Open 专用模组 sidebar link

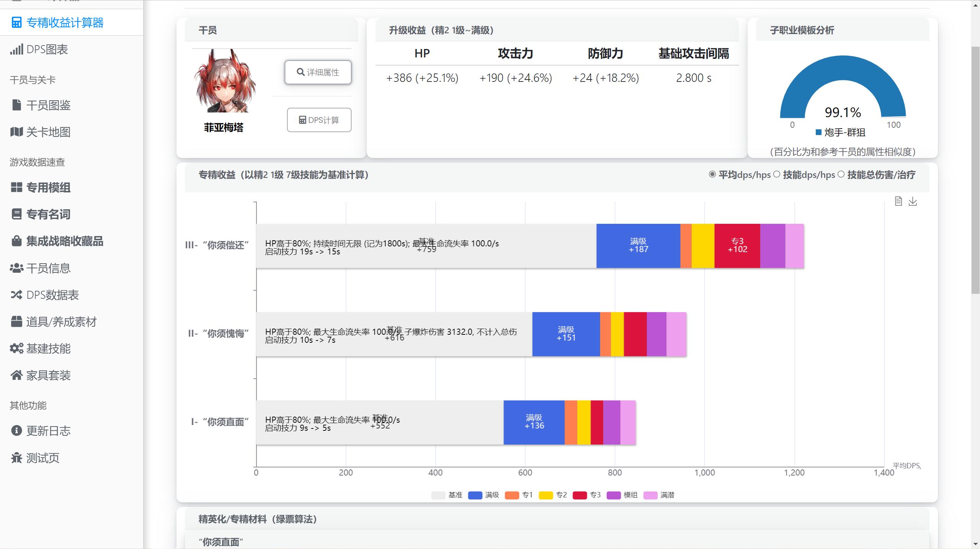[48, 187]
